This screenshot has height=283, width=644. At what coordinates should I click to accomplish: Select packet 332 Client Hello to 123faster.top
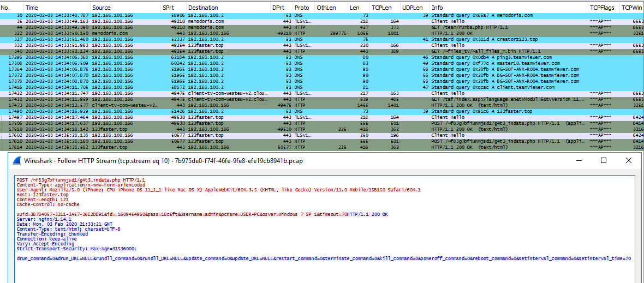[x=322, y=45]
